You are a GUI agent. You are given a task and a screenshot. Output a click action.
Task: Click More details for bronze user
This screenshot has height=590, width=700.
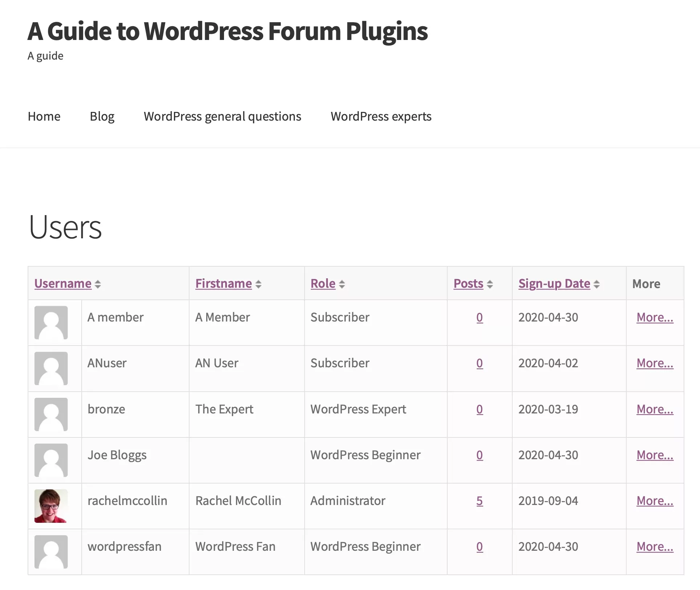[x=654, y=409]
